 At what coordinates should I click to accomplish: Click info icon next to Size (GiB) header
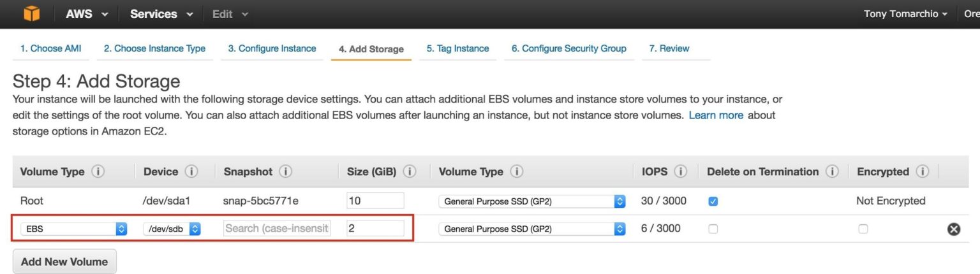410,172
